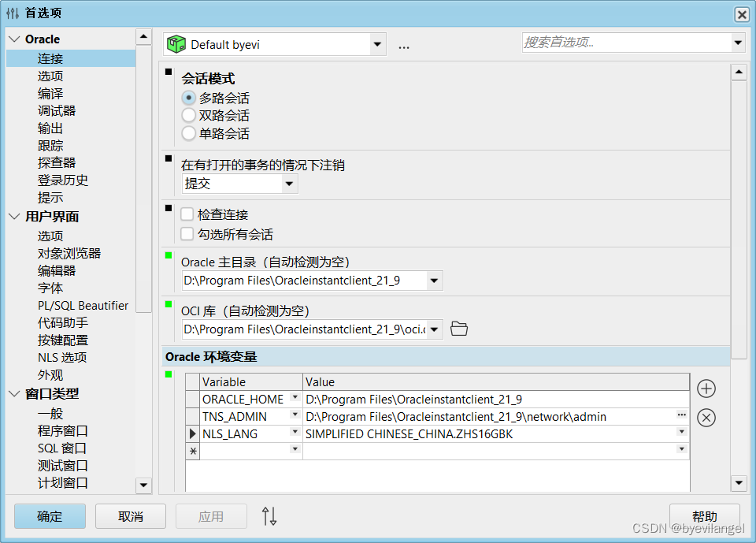Expand the Oracle 主目录 path dropdown
This screenshot has width=756, height=543.
coord(434,280)
